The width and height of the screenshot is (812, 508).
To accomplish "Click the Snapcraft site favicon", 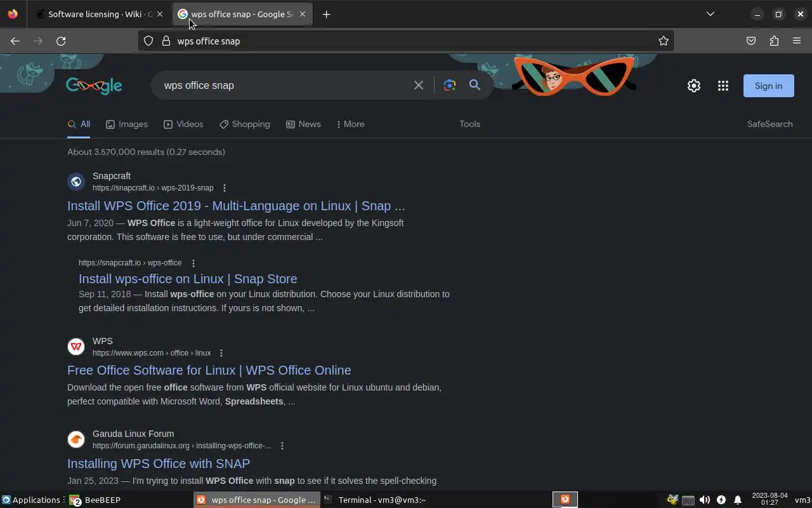I will pyautogui.click(x=76, y=182).
